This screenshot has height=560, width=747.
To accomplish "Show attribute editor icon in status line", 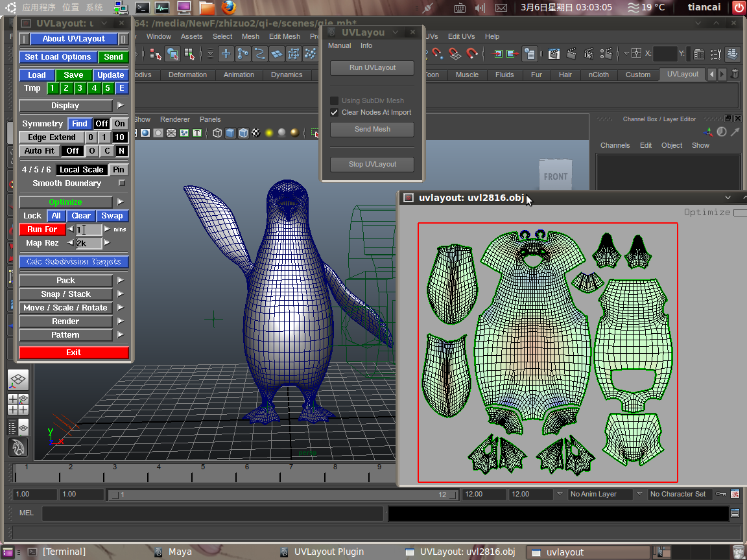I will (x=699, y=54).
